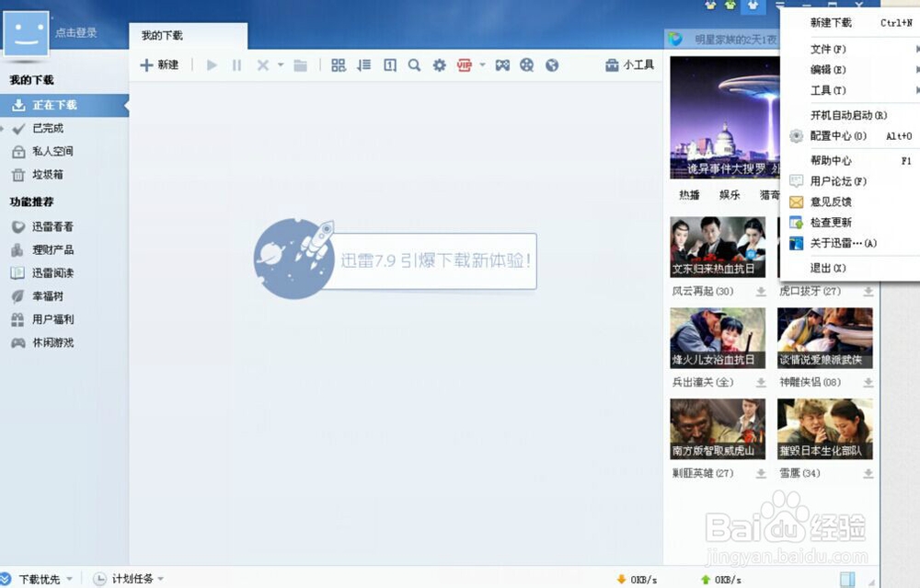Delete the task with the X toolbar icon
This screenshot has width=920, height=588.
click(x=263, y=65)
